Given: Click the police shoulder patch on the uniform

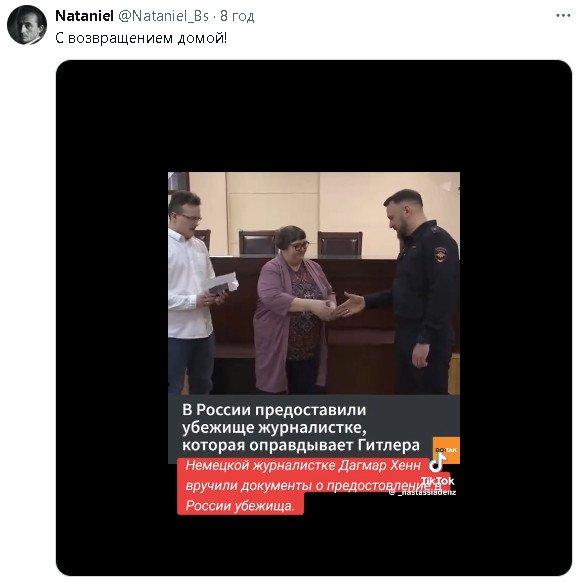Looking at the screenshot, I should click(x=441, y=255).
